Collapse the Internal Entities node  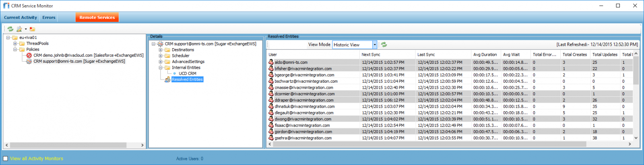point(161,67)
